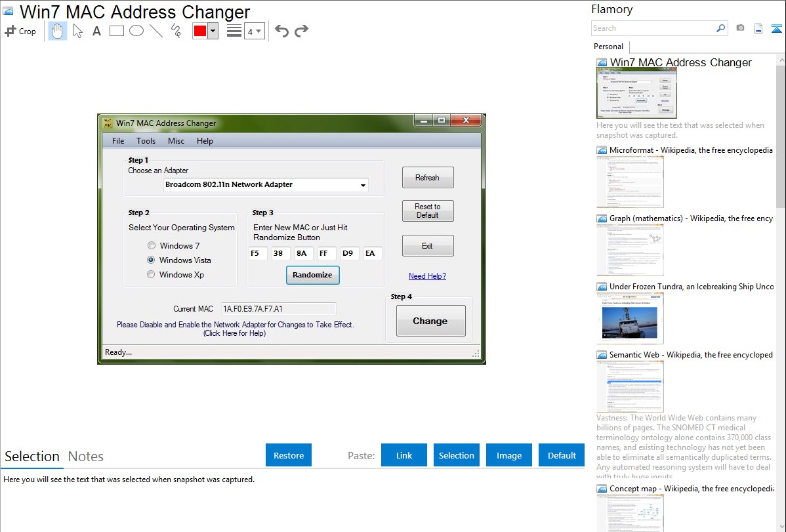The width and height of the screenshot is (786, 532).
Task: Select the freehand drawing tool
Action: coord(176,31)
